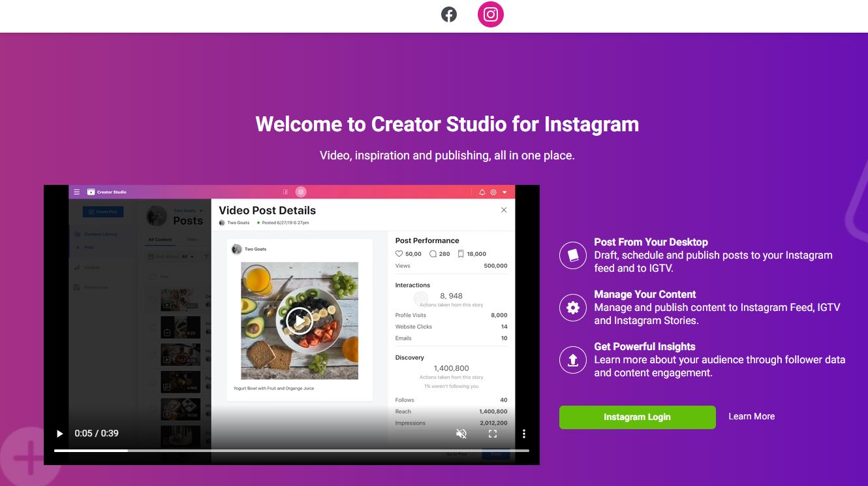Click the 'Get Powerful Insights' heading

point(645,346)
